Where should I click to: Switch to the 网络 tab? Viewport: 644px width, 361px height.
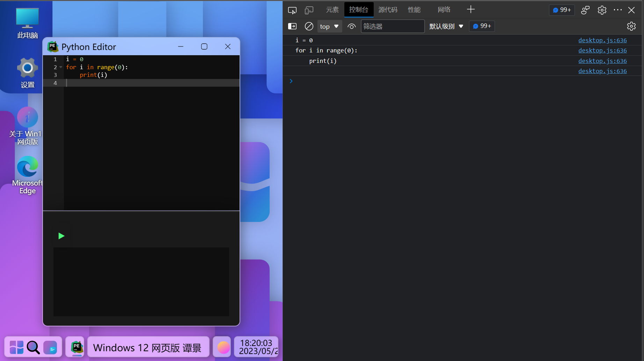tap(444, 9)
